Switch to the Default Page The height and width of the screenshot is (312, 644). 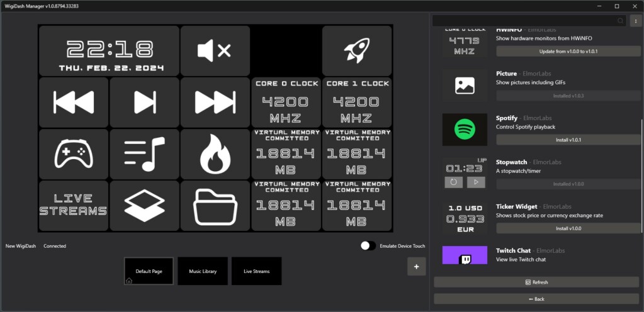click(x=149, y=271)
